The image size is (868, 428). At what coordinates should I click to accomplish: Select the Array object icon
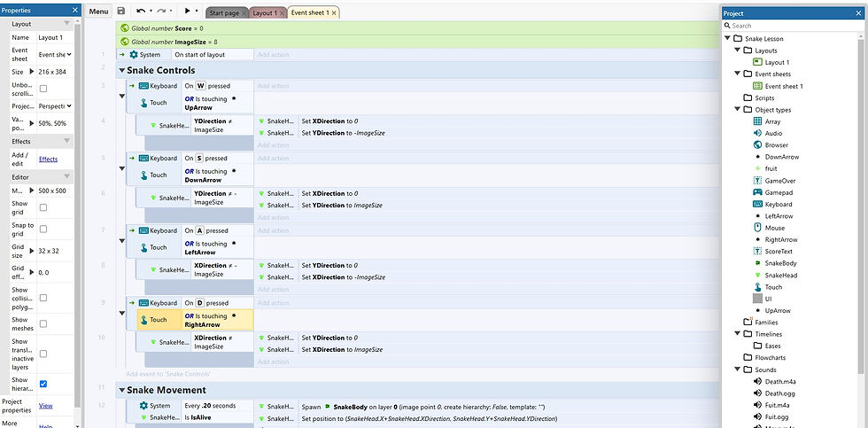(x=758, y=121)
